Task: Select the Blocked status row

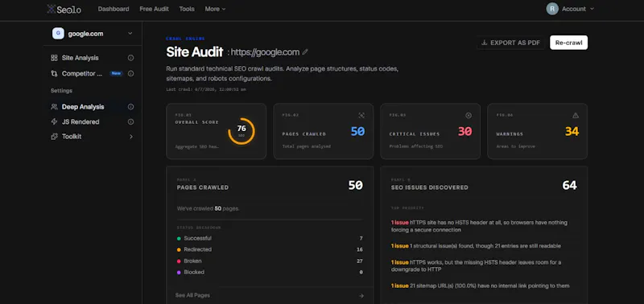Action: tap(270, 272)
